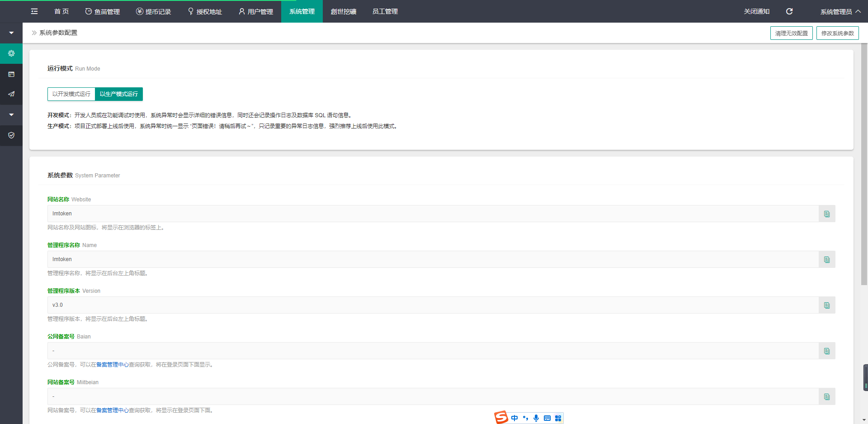Click copy icon for Baian field
This screenshot has height=424, width=868.
[827, 351]
